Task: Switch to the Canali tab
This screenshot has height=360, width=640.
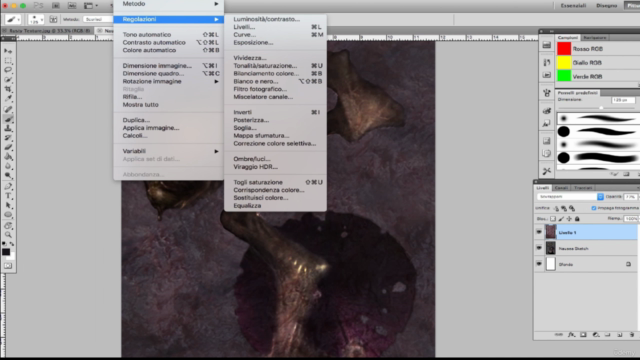Action: pos(561,188)
